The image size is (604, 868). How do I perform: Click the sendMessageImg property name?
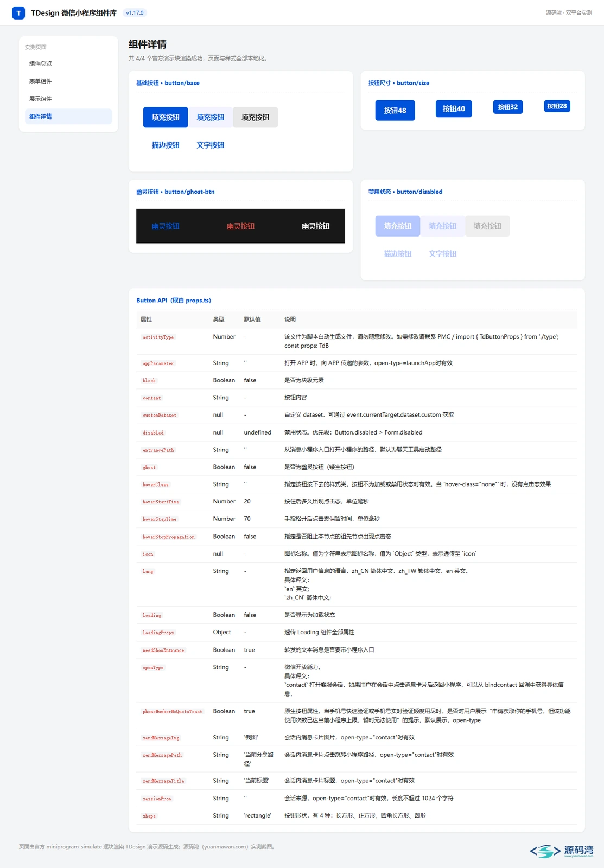coord(161,738)
